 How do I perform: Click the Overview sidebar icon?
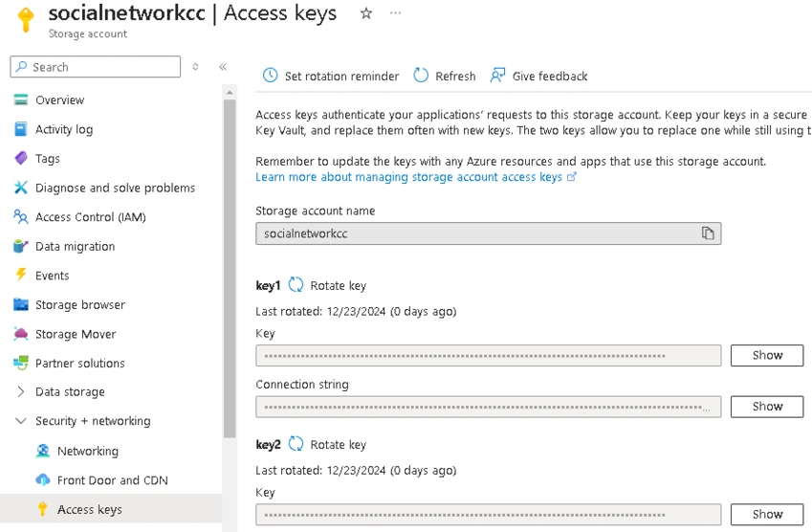(21, 100)
